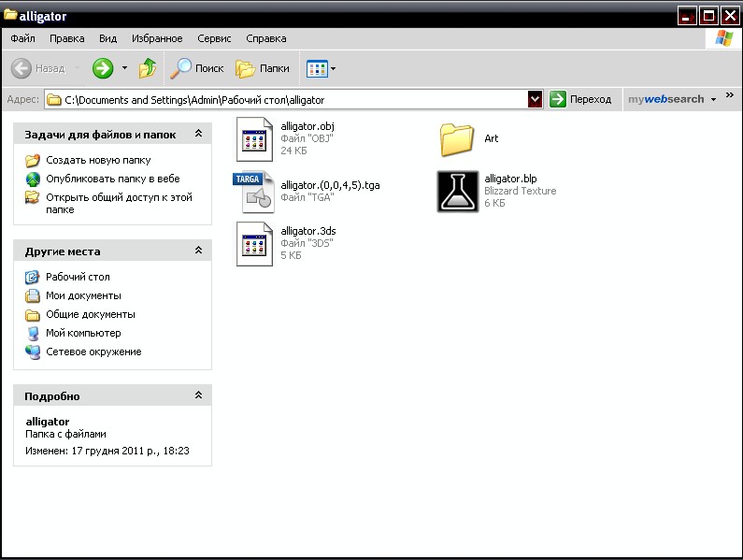This screenshot has height=560, width=743.
Task: Click the alligator.obj file name
Action: tap(307, 126)
